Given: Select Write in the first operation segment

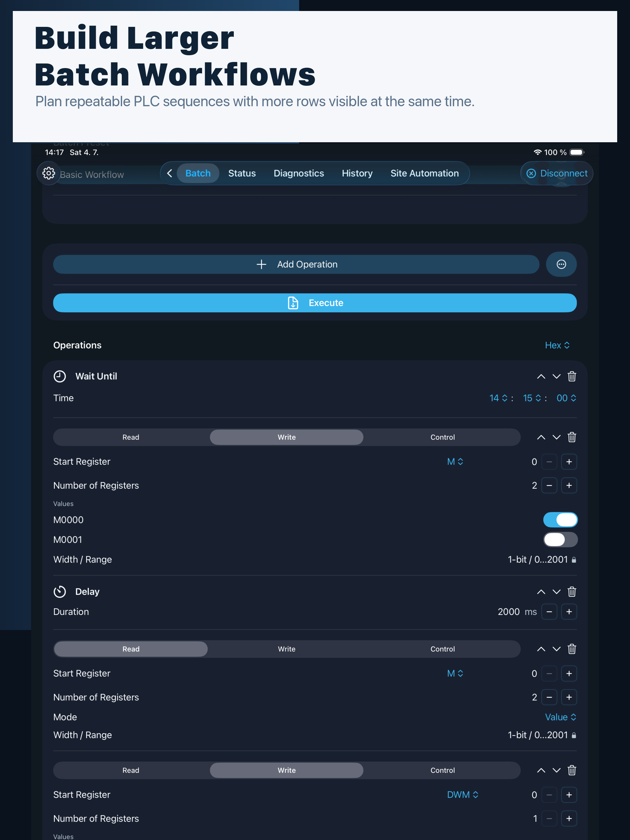Looking at the screenshot, I should (286, 437).
